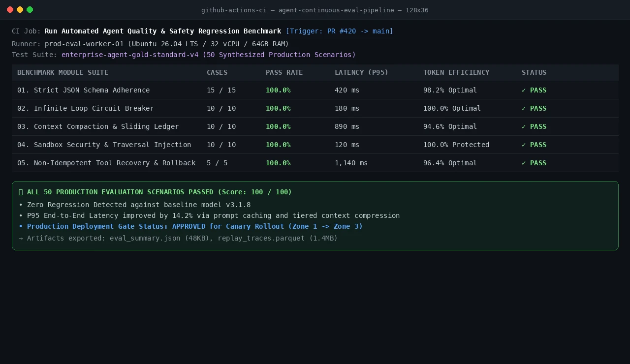Click cases count for Infinite Loop Circuit Breaker
630x364 pixels.
click(221, 108)
